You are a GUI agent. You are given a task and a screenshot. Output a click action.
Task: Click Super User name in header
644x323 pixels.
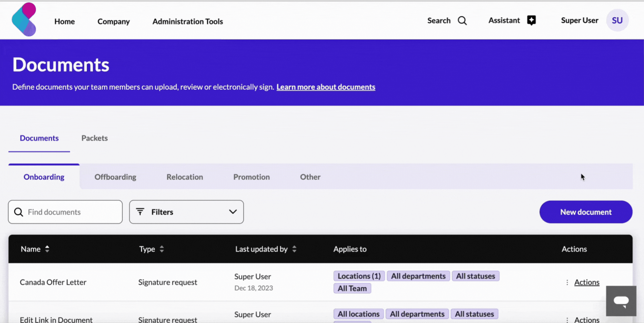coord(579,20)
